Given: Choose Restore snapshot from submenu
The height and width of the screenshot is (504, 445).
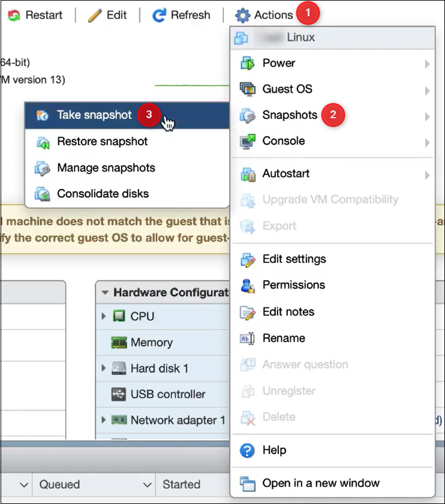Looking at the screenshot, I should (x=127, y=142).
